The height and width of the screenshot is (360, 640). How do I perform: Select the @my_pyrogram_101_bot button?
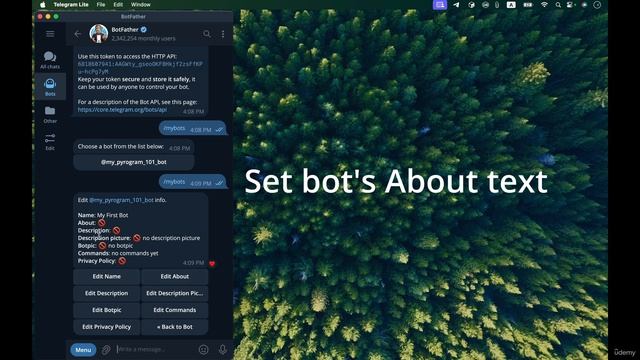click(x=133, y=162)
